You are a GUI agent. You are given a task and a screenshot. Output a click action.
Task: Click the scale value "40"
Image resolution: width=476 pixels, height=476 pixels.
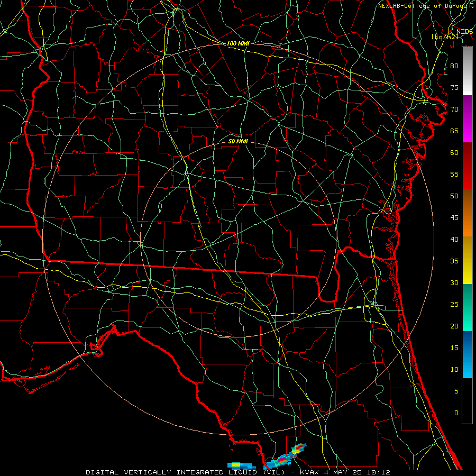coord(454,239)
